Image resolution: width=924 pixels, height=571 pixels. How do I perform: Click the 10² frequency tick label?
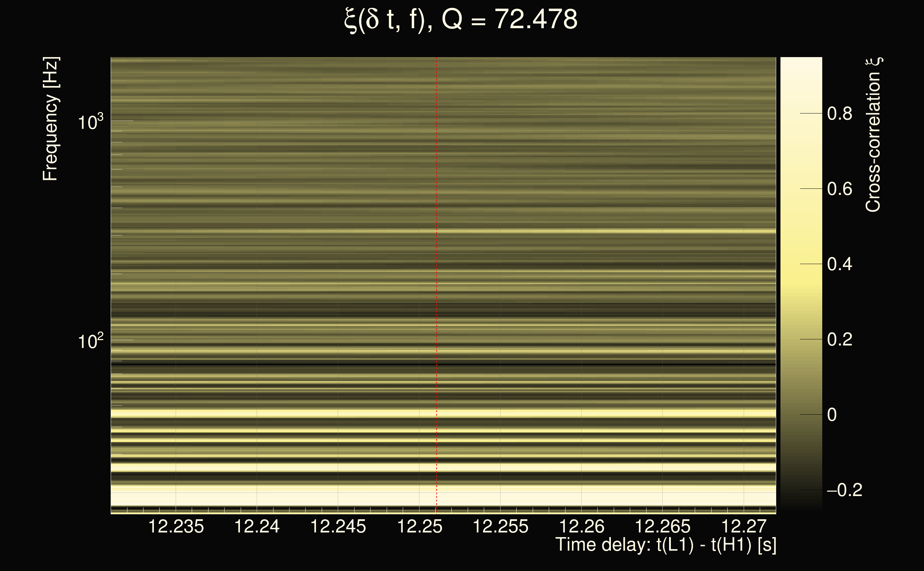[90, 341]
